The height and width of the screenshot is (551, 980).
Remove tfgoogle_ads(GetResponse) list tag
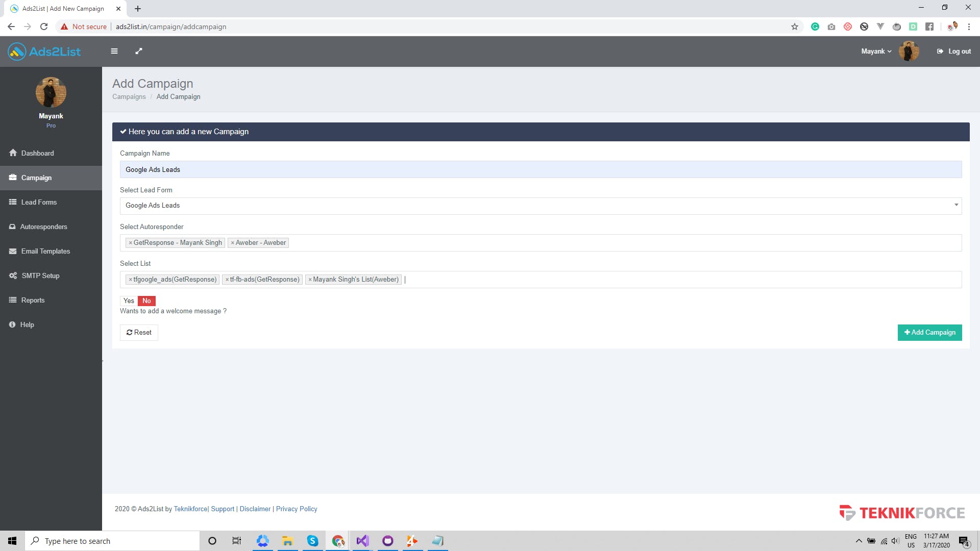coord(131,280)
